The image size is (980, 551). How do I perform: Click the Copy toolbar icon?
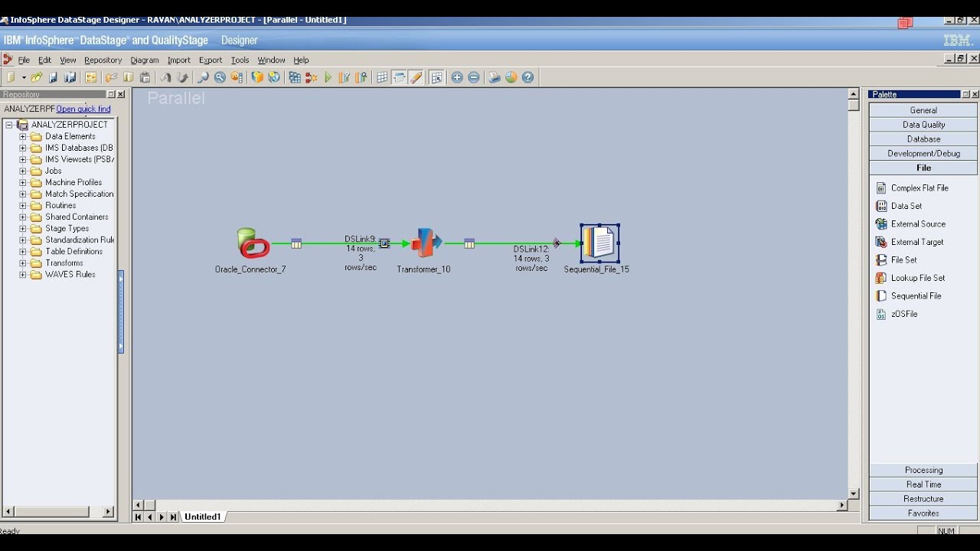[x=129, y=77]
